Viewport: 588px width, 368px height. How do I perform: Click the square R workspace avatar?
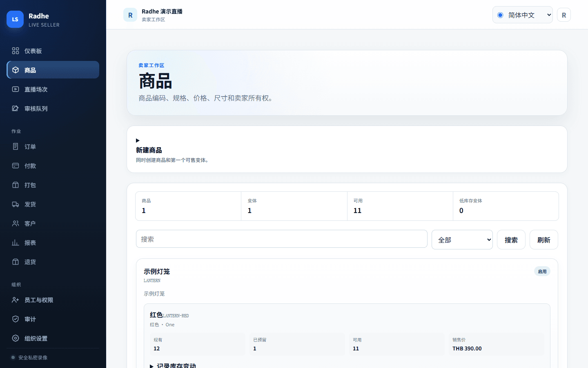tap(130, 15)
